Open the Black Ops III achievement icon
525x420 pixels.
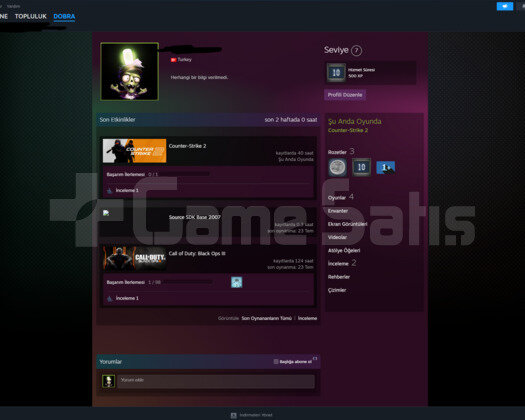(236, 282)
